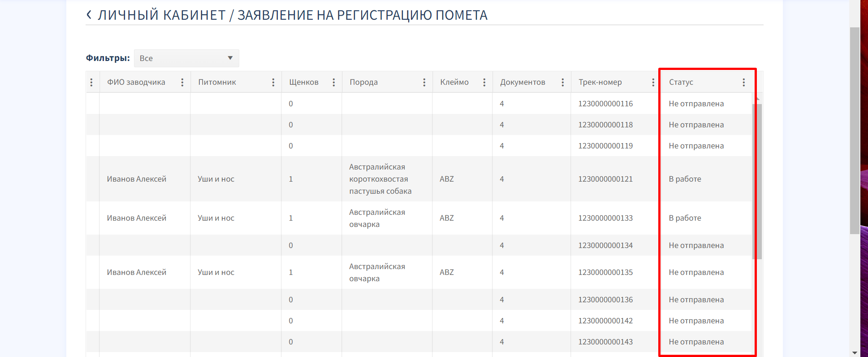Image resolution: width=868 pixels, height=357 pixels.
Task: Sort by Статус column header
Action: click(681, 82)
